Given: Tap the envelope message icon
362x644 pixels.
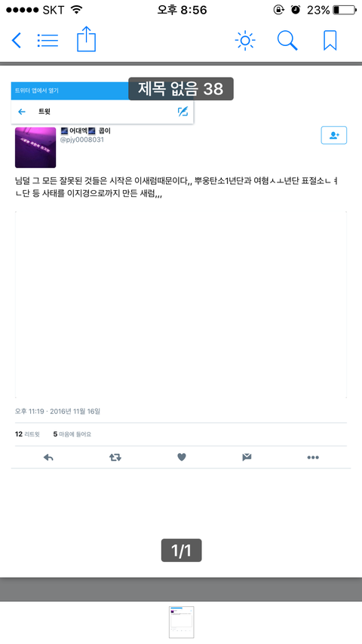Looking at the screenshot, I should pos(247,457).
